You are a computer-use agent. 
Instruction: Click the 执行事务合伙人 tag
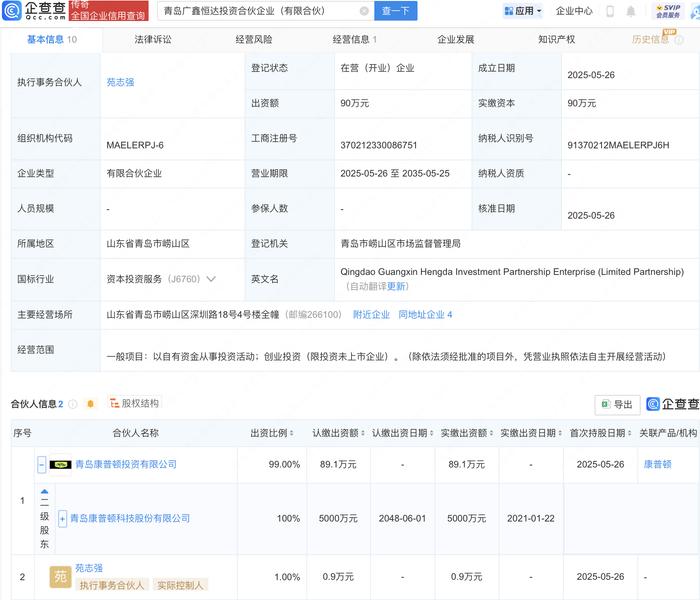(112, 585)
